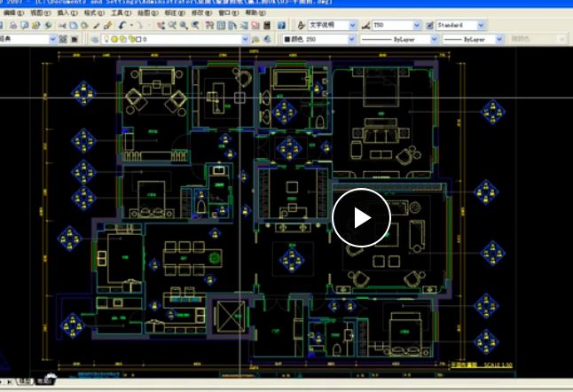Viewport: 573px width, 392px height.
Task: Click the Copy toolbar icon
Action: [74, 26]
